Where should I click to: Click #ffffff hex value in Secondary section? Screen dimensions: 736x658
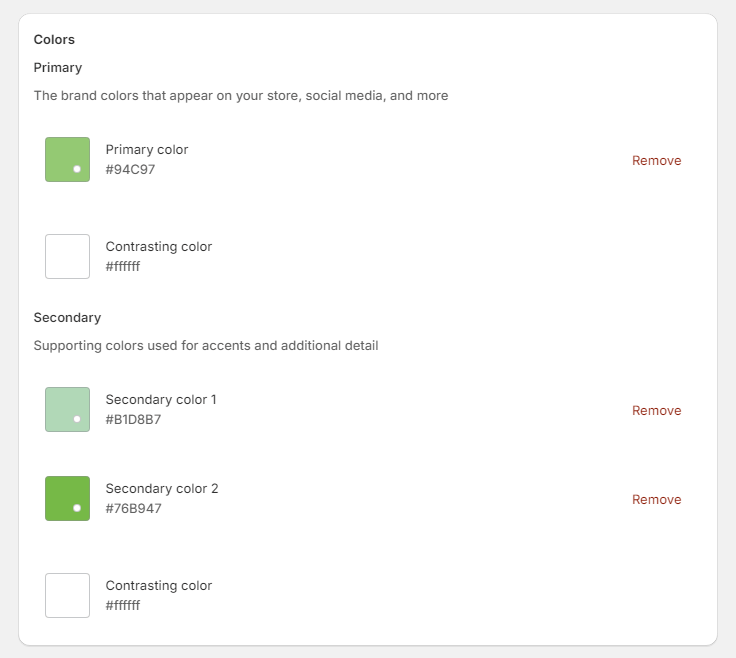tap(123, 606)
